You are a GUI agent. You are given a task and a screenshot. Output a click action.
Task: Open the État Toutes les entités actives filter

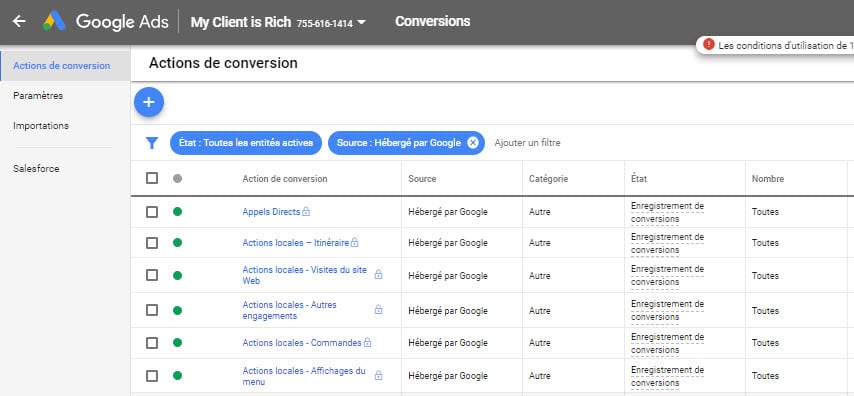[246, 143]
